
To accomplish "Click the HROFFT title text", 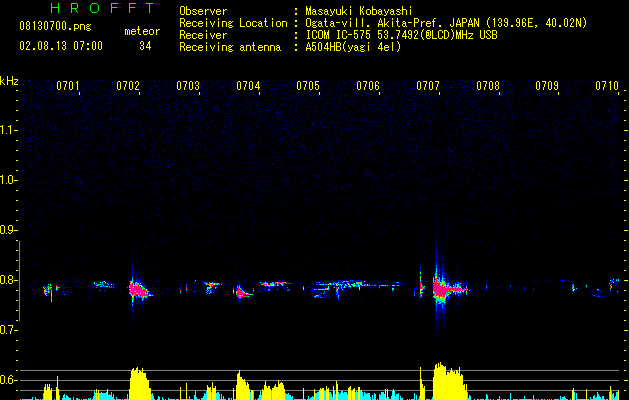I will coord(102,8).
